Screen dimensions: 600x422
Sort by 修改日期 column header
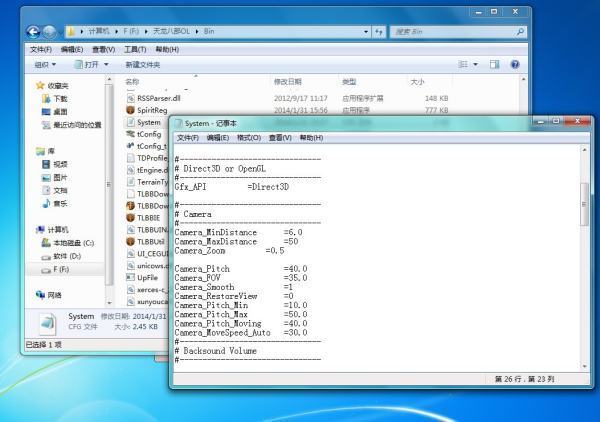point(288,81)
